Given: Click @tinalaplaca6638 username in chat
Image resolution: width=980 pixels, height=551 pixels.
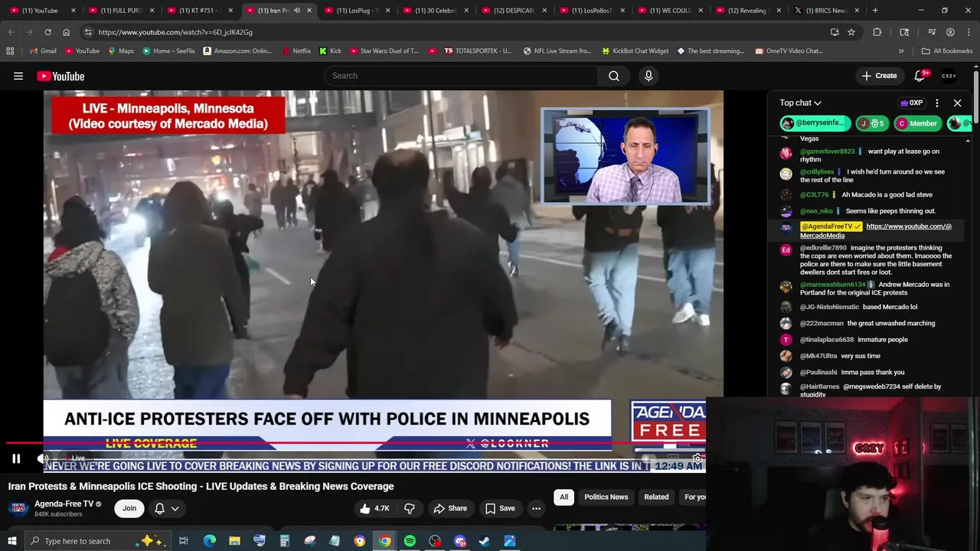Looking at the screenshot, I should (827, 340).
